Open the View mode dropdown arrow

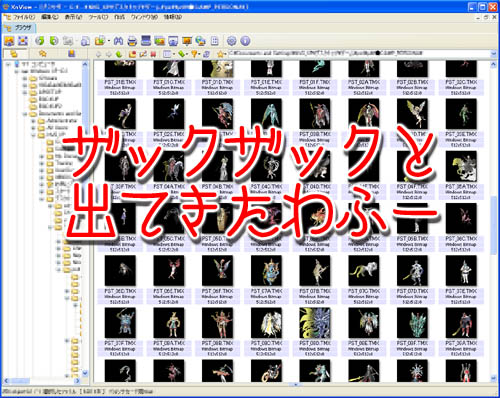coord(174,54)
